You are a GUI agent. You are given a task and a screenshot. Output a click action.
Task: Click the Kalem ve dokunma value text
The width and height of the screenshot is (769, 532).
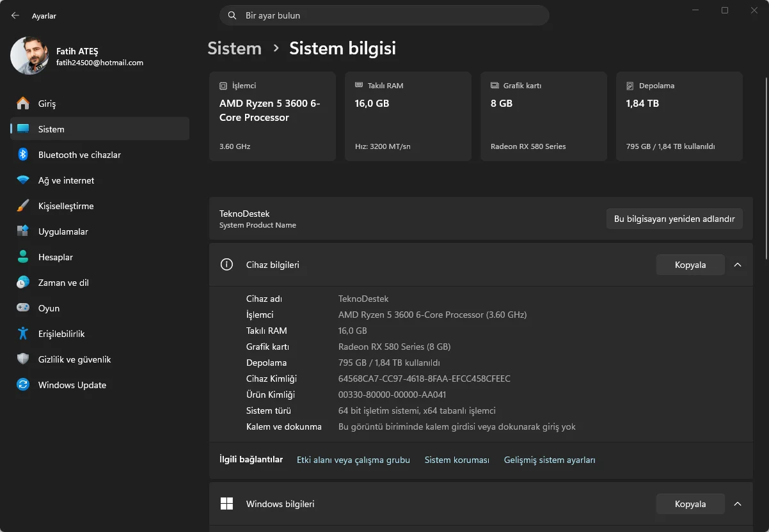457,426
